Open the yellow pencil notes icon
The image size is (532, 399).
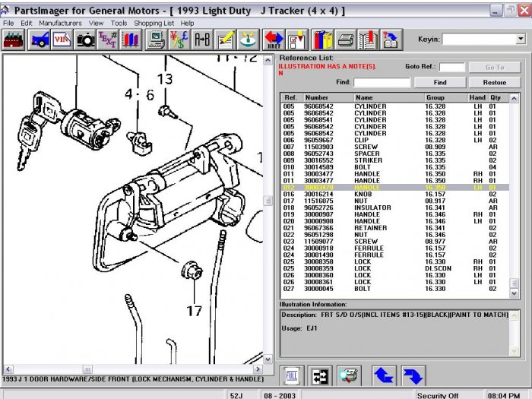[225, 40]
